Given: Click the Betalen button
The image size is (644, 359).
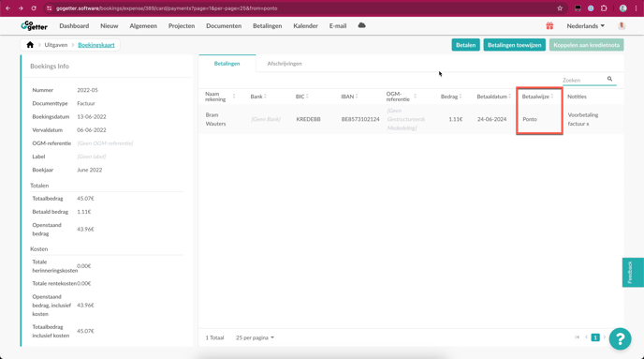Looking at the screenshot, I should (x=466, y=45).
